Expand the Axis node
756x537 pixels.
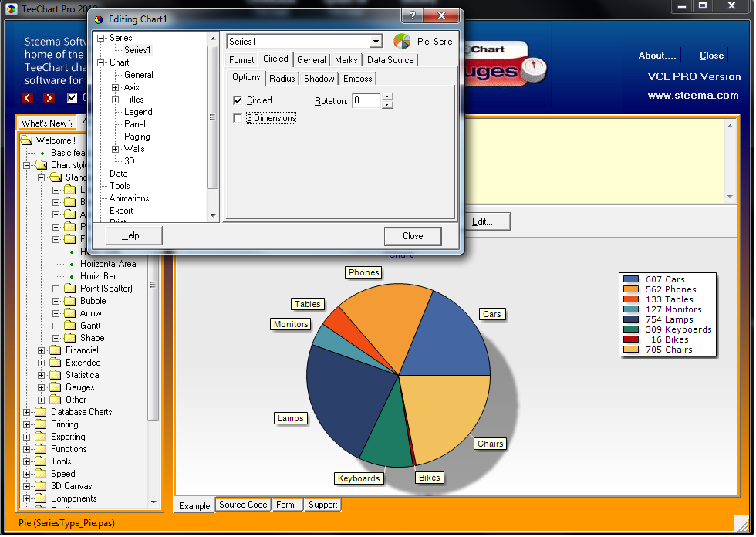pyautogui.click(x=115, y=87)
